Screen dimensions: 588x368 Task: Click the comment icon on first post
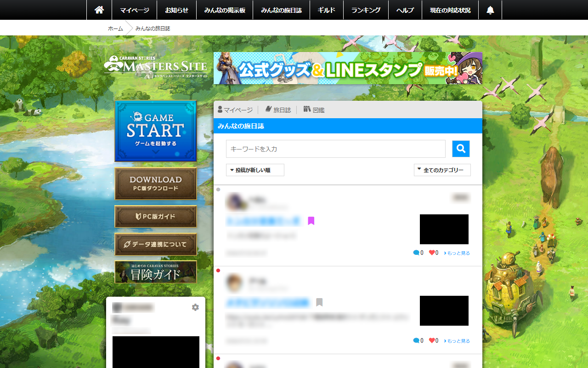pos(416,253)
